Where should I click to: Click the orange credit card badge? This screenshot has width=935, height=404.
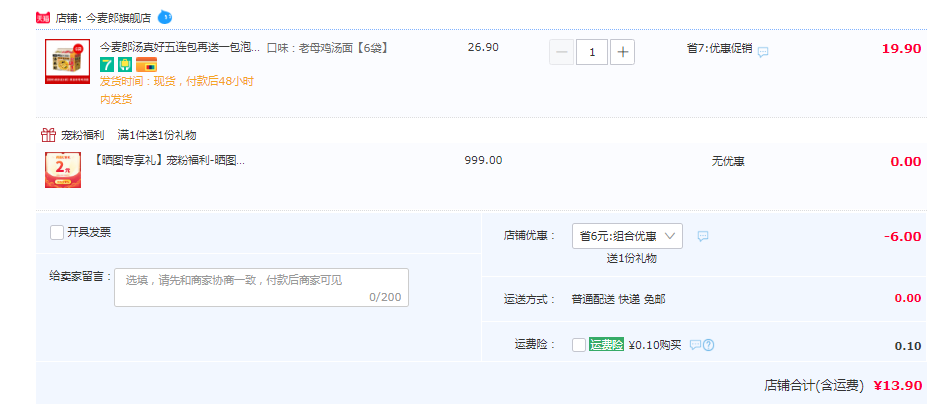tap(146, 64)
